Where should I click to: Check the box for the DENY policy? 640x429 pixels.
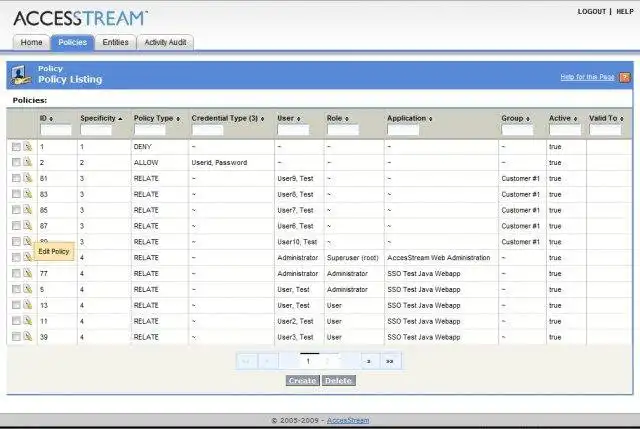pos(16,147)
